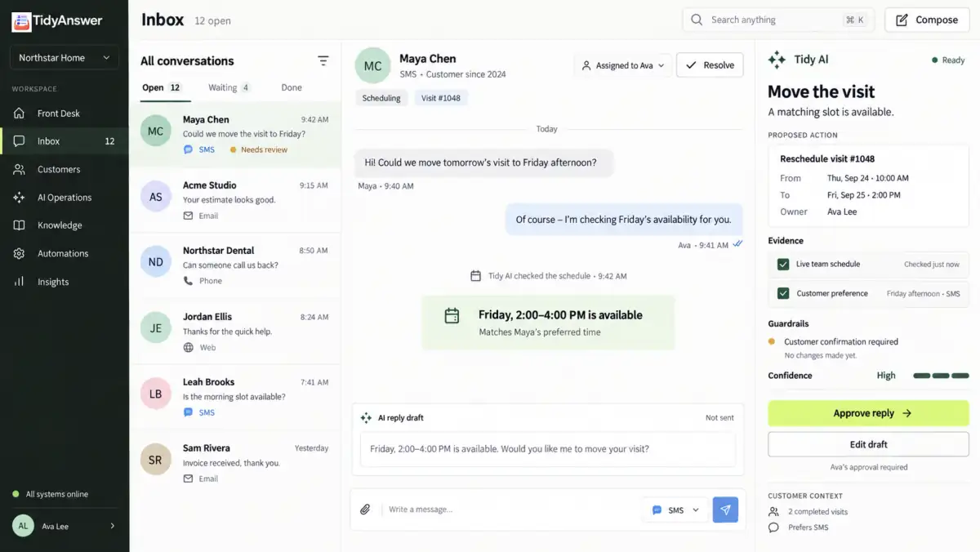
Task: Click the Tidy AI sparkle icon in panel header
Action: pos(777,60)
